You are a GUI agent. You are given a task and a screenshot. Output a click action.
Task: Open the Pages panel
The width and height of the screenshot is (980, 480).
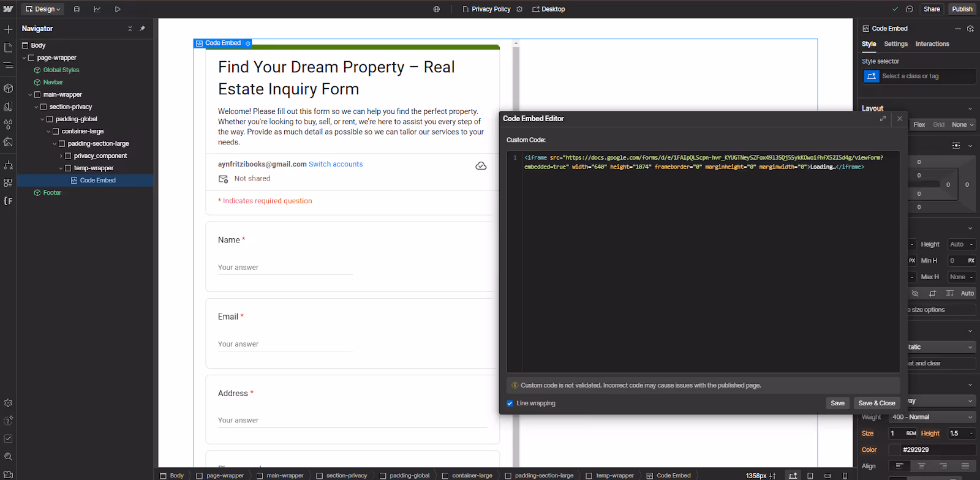point(9,47)
